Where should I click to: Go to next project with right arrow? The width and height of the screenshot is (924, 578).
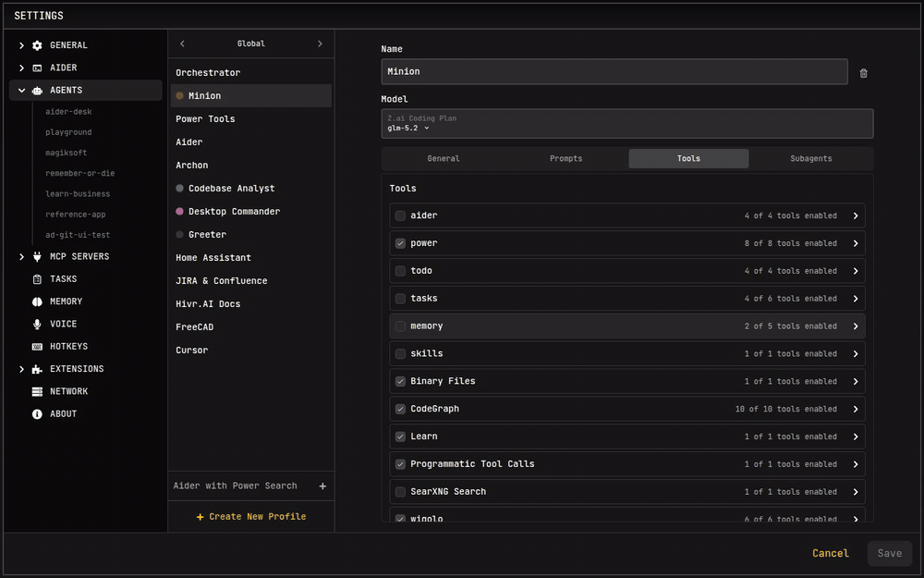tap(320, 43)
